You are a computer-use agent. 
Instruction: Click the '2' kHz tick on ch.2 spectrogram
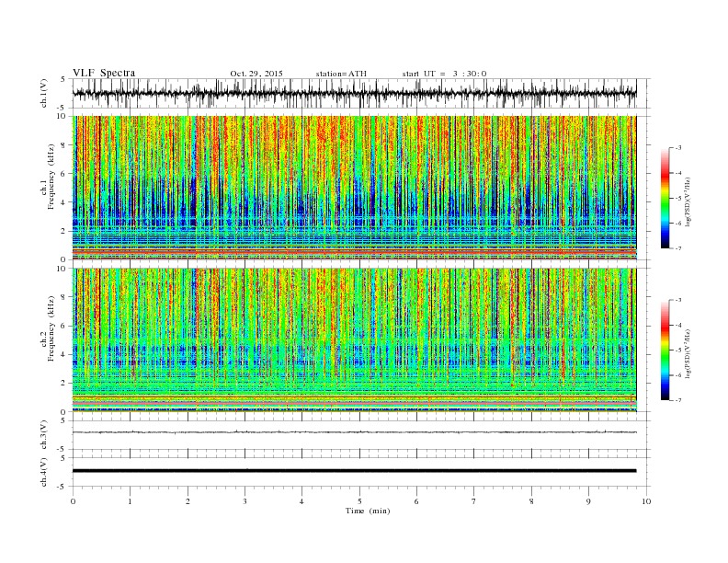pos(64,384)
